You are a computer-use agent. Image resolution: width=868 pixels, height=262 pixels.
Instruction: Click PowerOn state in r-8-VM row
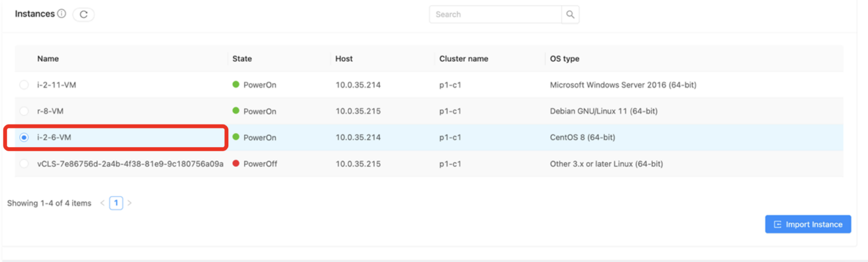(x=254, y=111)
